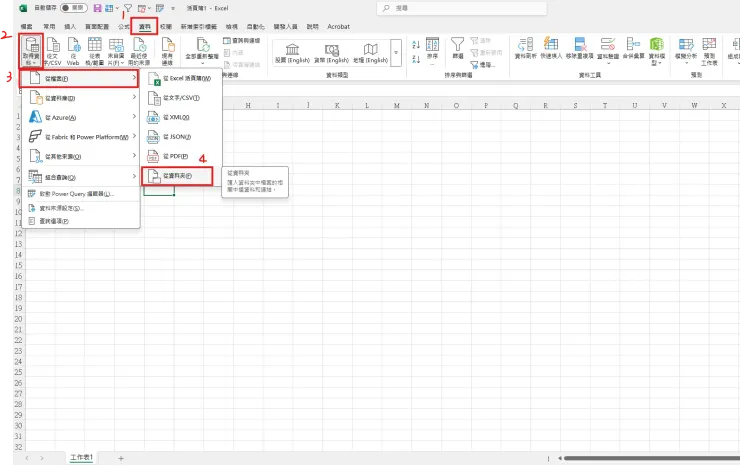Launch Power Query Editor menu entry
The image size is (740, 465).
click(x=81, y=194)
